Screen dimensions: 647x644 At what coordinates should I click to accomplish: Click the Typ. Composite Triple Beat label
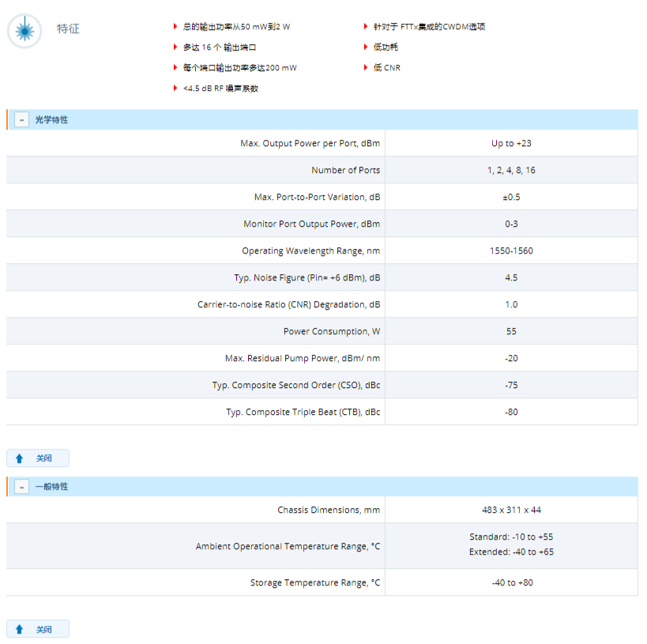[303, 412]
